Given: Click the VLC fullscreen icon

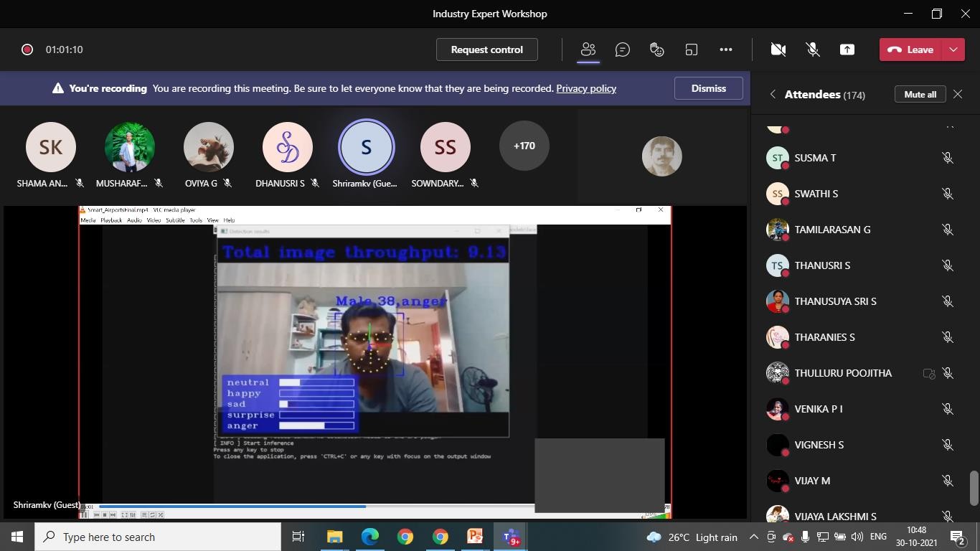Looking at the screenshot, I should (x=123, y=514).
